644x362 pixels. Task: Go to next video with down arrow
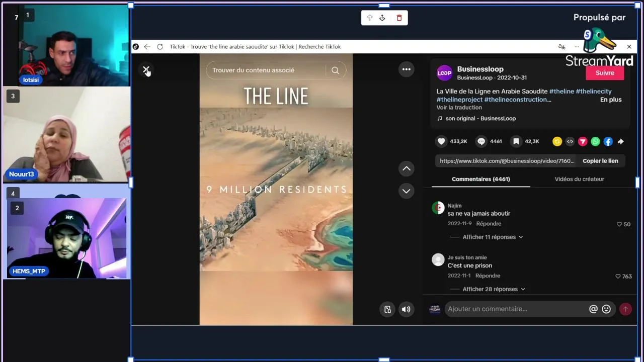click(x=407, y=191)
